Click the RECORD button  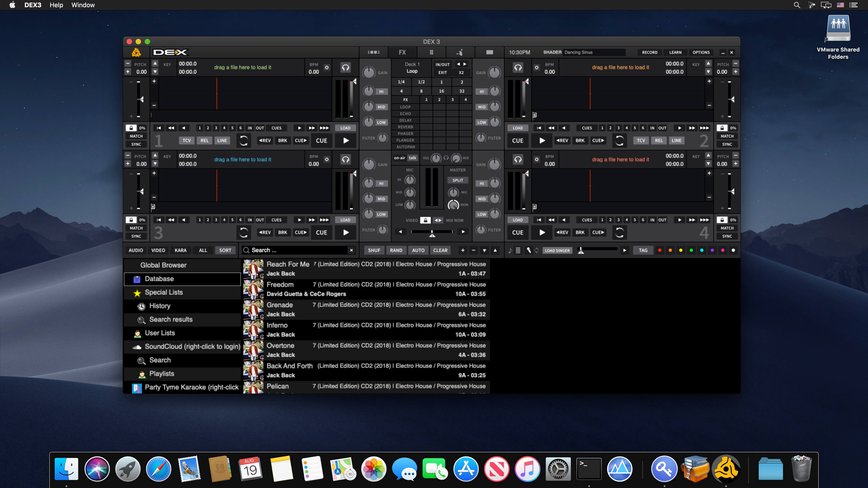tap(649, 52)
